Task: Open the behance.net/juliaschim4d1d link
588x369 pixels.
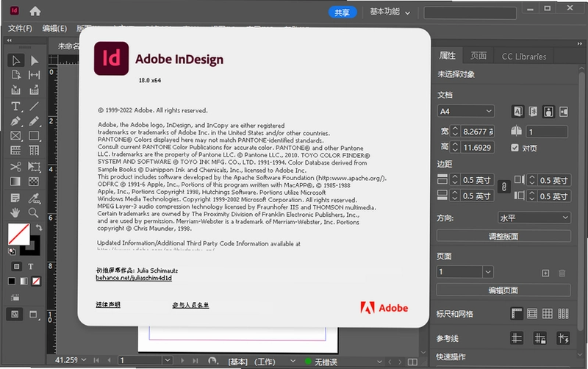Action: click(x=134, y=278)
